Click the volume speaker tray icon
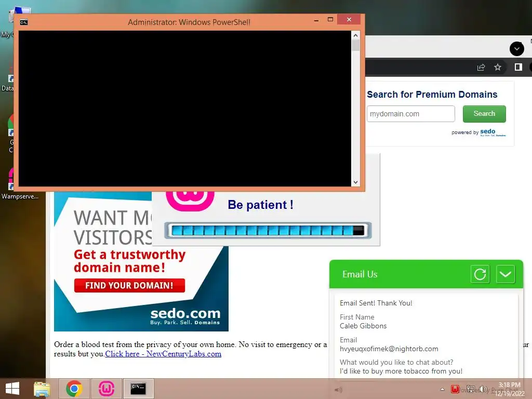Screen dimensions: 532x399 click(x=484, y=389)
